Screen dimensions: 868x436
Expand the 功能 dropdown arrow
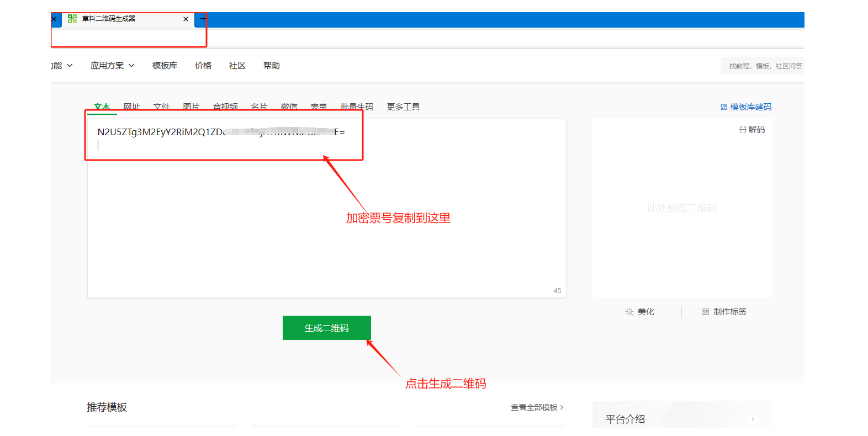70,66
